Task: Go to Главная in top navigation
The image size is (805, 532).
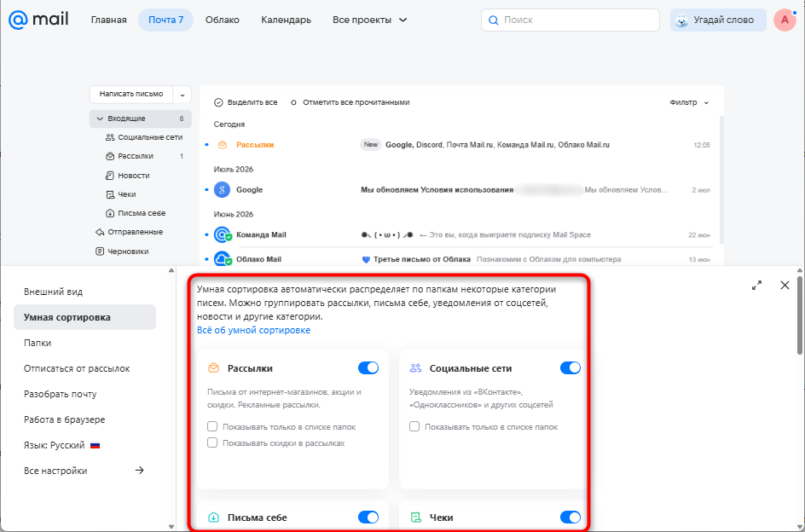Action: [x=109, y=20]
